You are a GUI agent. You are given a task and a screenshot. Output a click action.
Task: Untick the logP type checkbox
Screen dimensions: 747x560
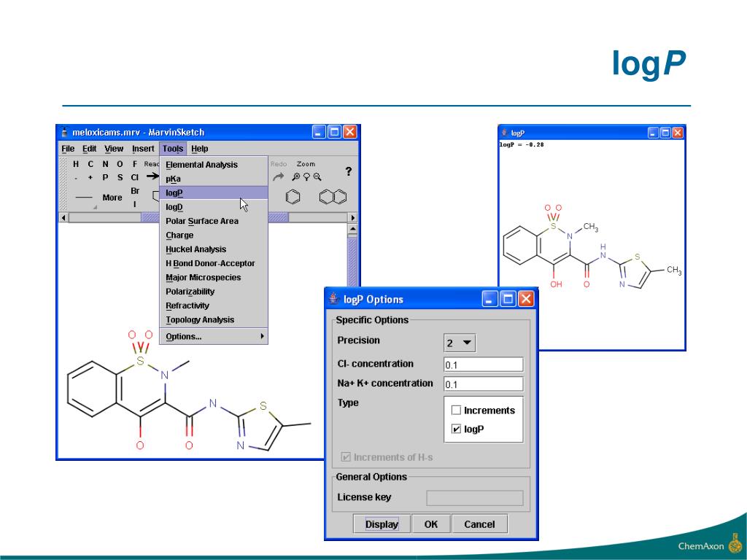[x=456, y=429]
